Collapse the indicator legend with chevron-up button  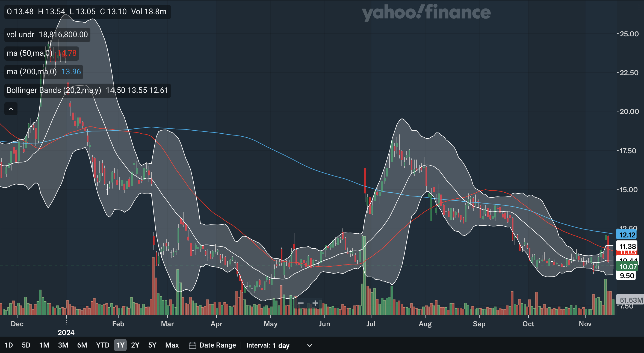click(11, 109)
